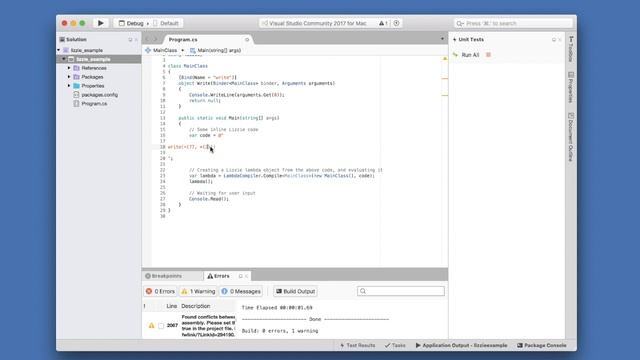Click the Solution pad header icon
The height and width of the screenshot is (360, 640).
[x=62, y=40]
